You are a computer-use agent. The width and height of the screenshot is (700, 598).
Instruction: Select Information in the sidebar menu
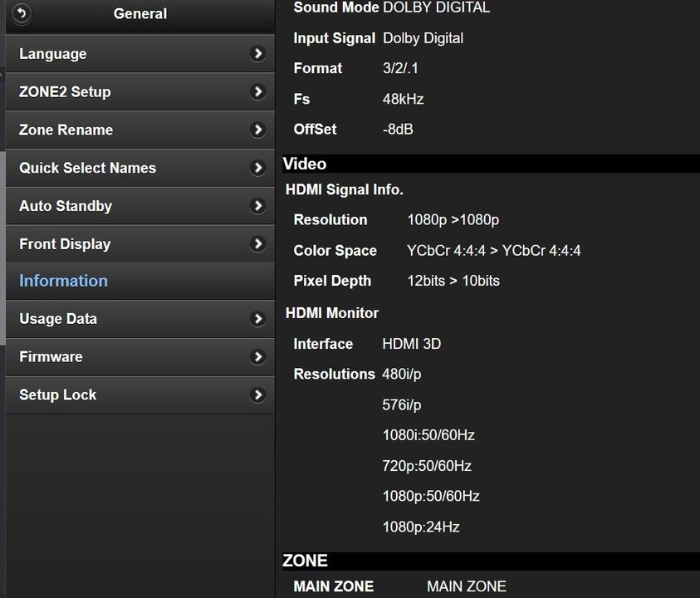point(62,281)
